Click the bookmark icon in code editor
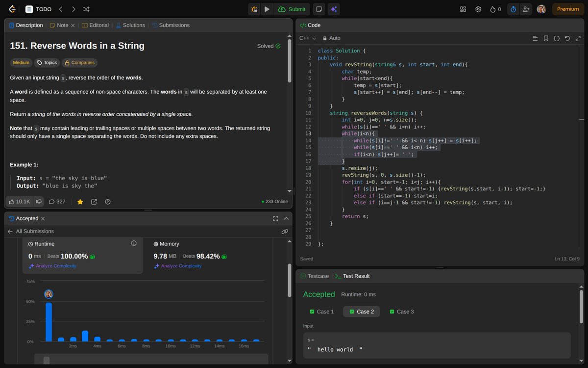Image resolution: width=588 pixels, height=368 pixels. [546, 38]
